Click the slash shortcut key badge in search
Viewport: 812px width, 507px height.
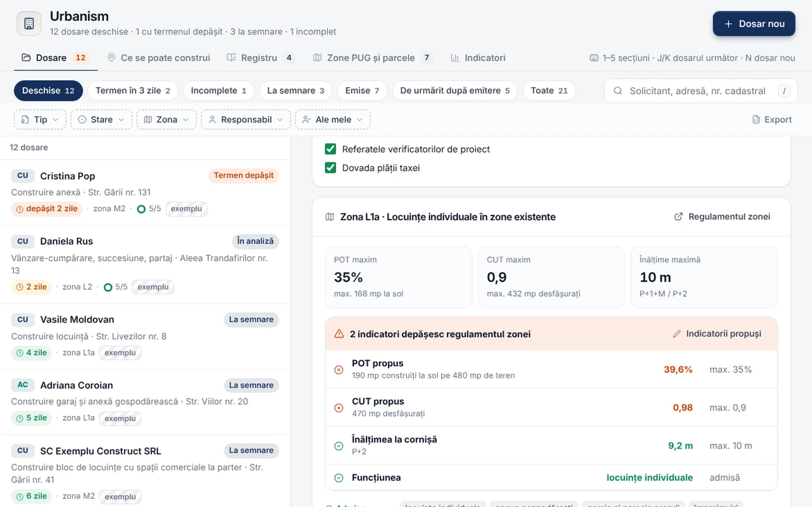tap(784, 91)
